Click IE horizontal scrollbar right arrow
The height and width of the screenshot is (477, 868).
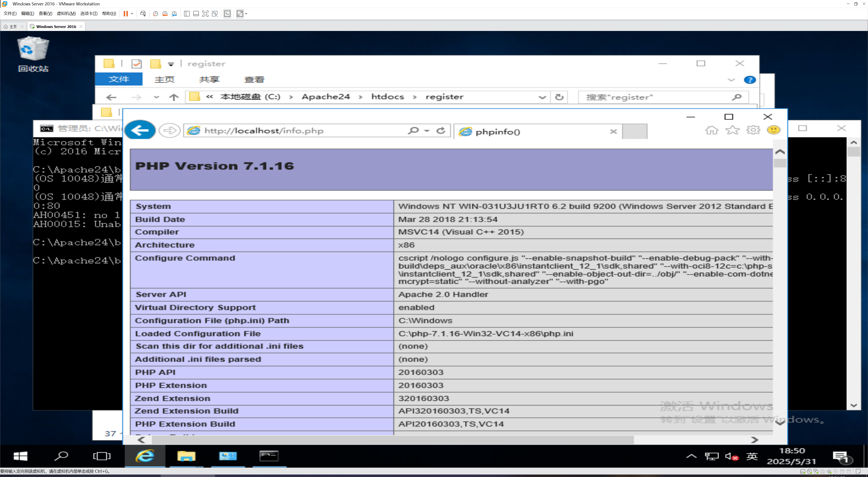click(755, 440)
